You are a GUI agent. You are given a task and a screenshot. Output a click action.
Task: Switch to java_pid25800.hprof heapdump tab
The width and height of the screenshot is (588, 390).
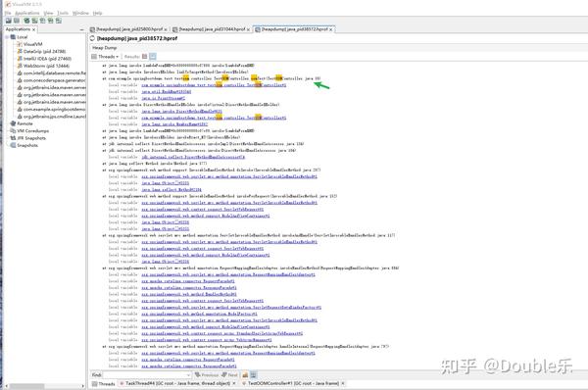coord(128,28)
